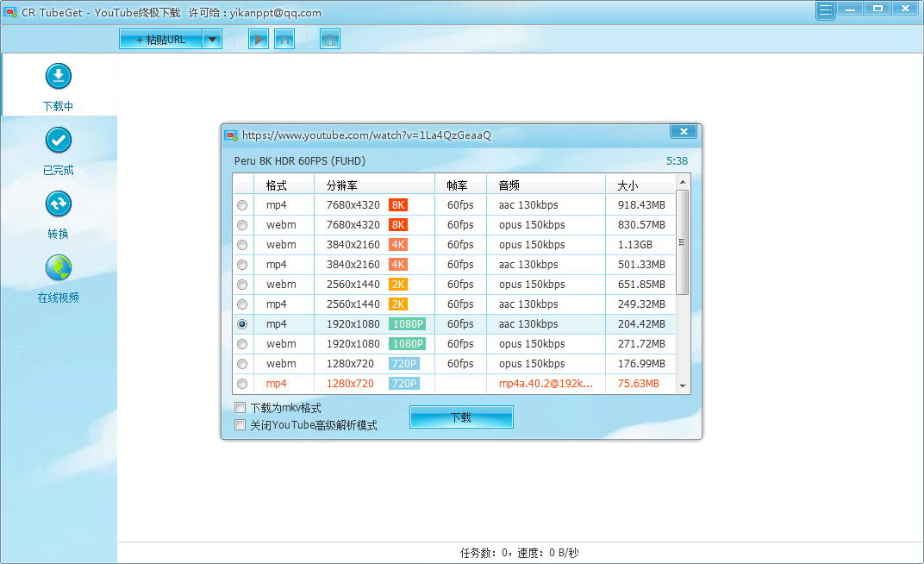924x564 pixels.
Task: Select the mp4 3840x2160 501.33MB radio button
Action: point(242,266)
